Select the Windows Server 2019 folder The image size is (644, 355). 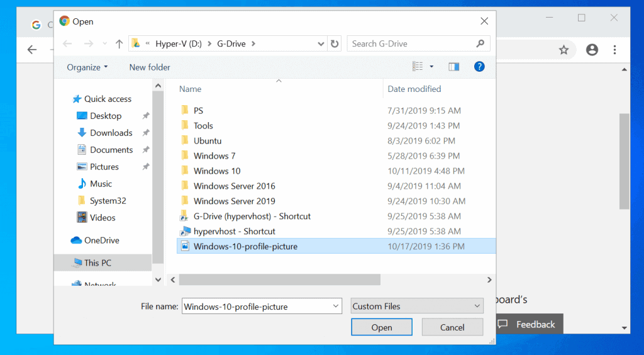[x=234, y=201]
